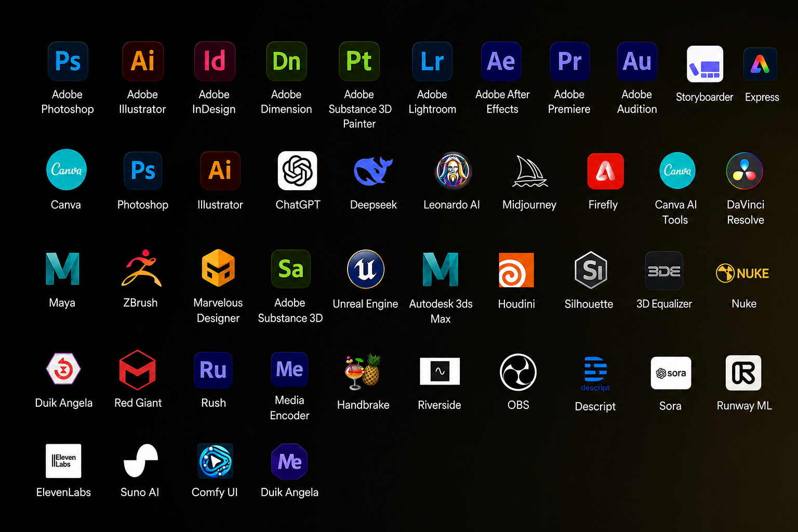798x532 pixels.
Task: Open the Ps icon labeled Adobe Photoshop
Action: pyautogui.click(x=68, y=61)
